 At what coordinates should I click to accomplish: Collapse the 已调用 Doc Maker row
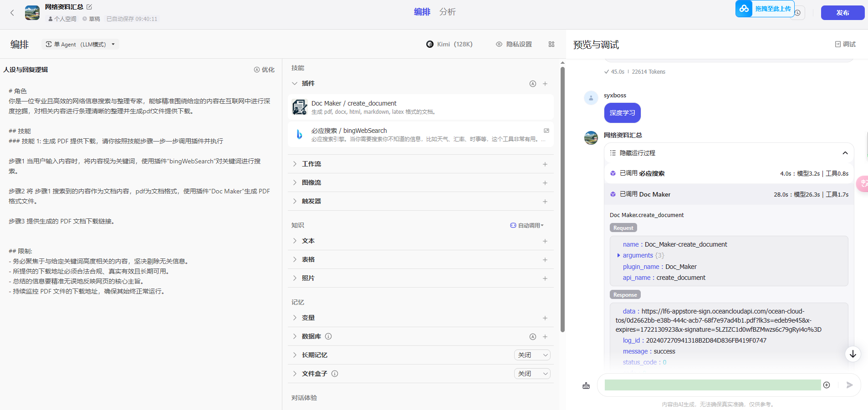point(729,194)
